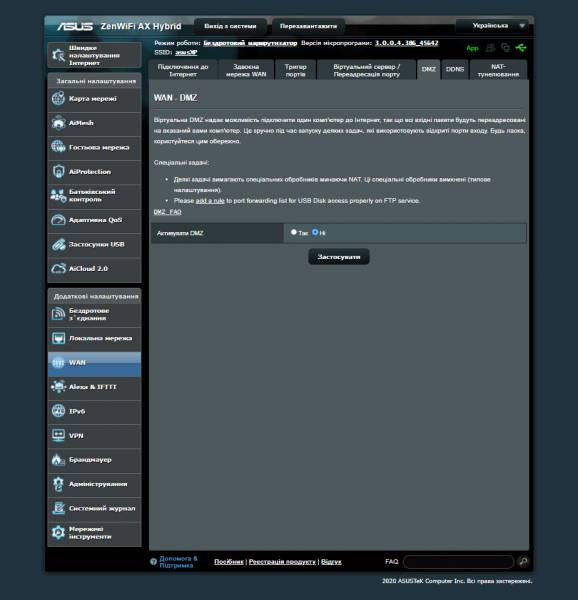
Task: Open the Administration (Адміністрування) icon
Action: (x=58, y=484)
